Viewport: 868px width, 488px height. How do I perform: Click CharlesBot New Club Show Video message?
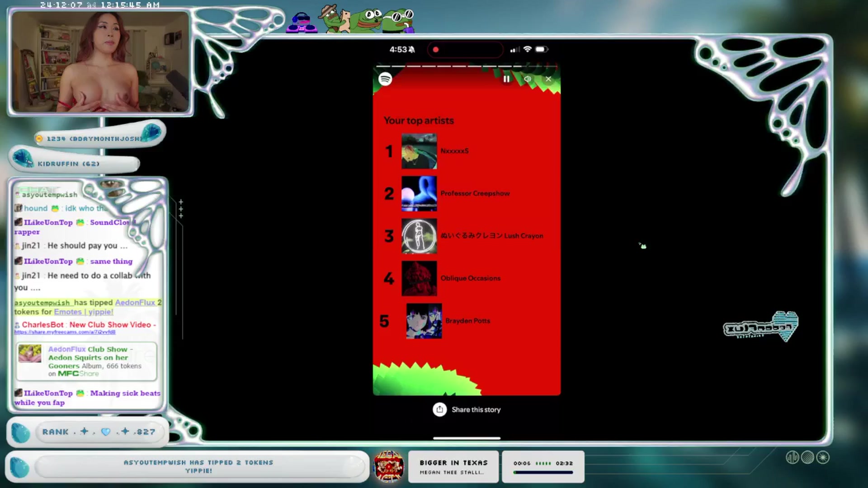click(x=86, y=324)
